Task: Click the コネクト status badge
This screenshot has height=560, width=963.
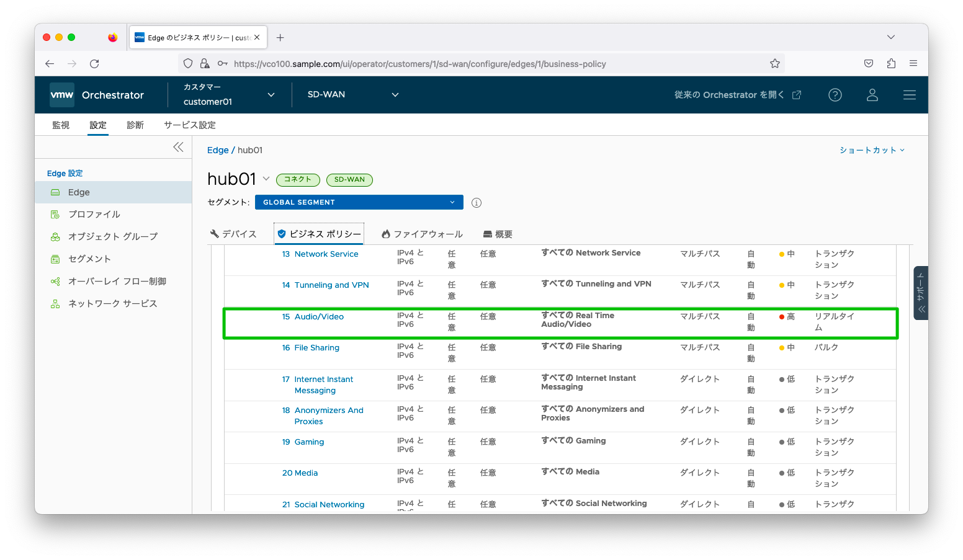Action: [x=298, y=180]
